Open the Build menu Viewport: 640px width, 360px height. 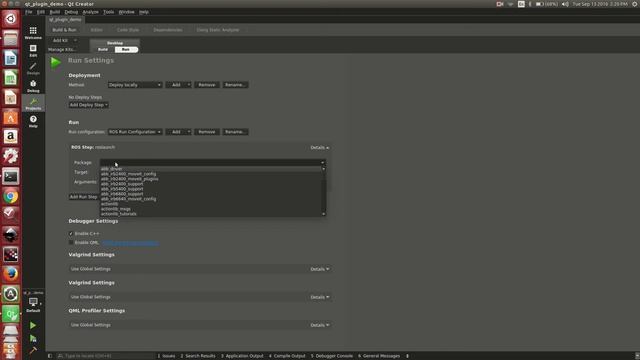pos(55,12)
